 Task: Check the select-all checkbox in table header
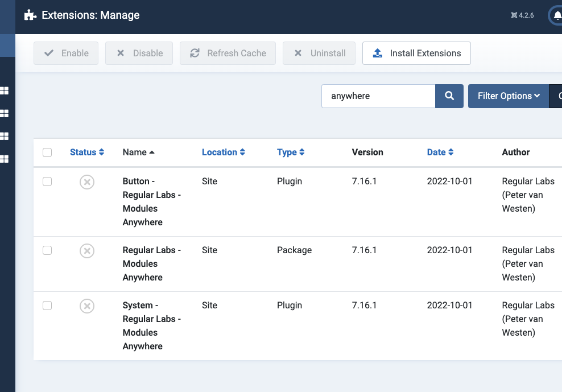(x=47, y=152)
